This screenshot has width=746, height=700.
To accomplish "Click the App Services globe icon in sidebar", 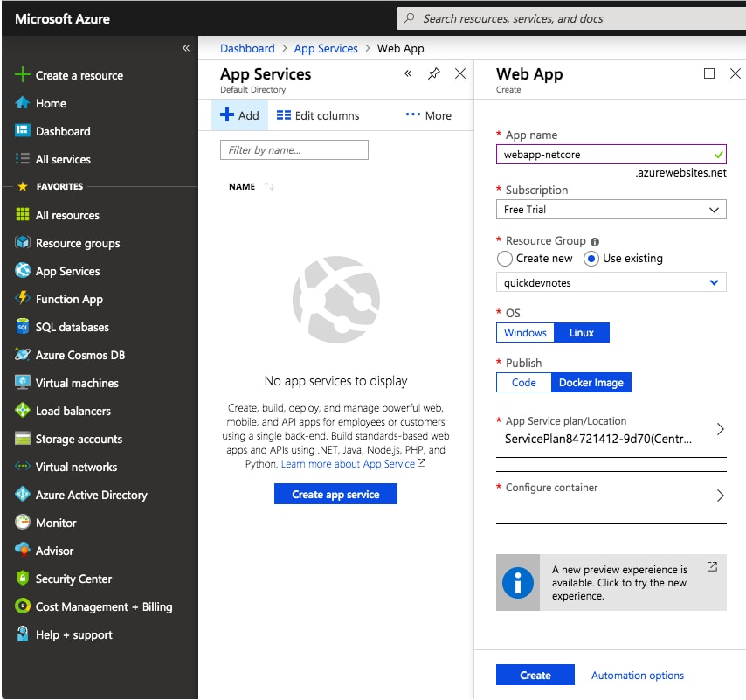I will pyautogui.click(x=23, y=270).
